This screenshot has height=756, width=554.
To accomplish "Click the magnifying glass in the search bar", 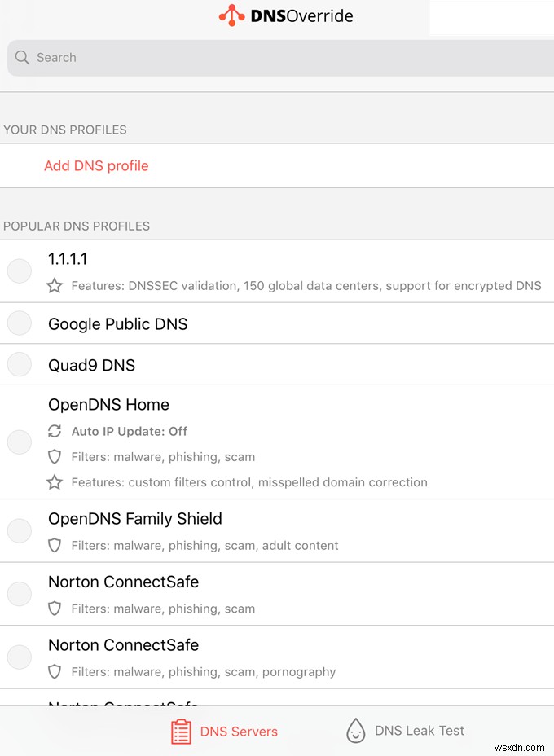I will (x=21, y=57).
